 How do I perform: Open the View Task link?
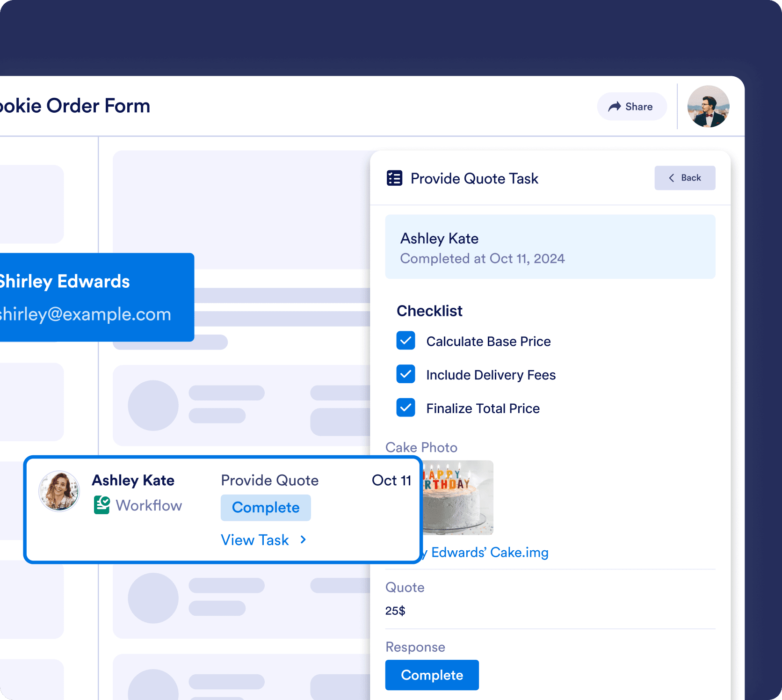[255, 540]
